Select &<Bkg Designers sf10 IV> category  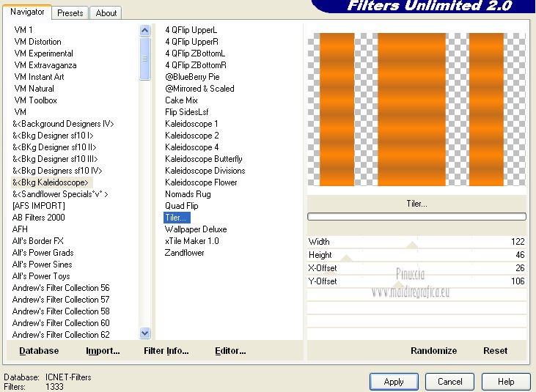(x=57, y=171)
